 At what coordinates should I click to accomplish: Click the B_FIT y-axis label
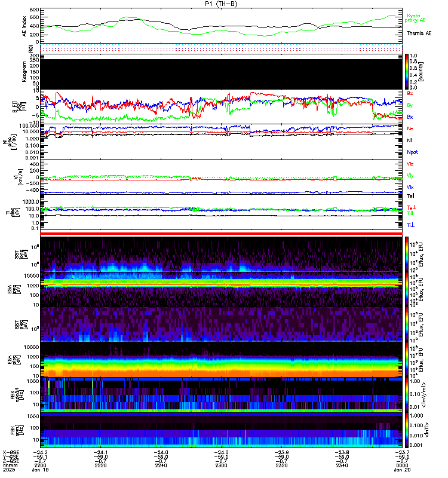[19, 107]
